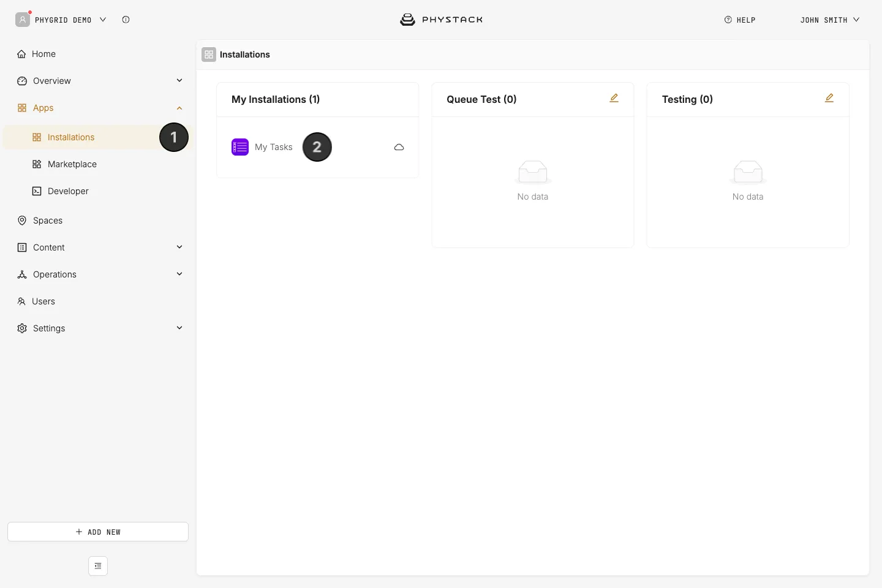Go to Home in the sidebar
This screenshot has width=882, height=588.
tap(98, 54)
